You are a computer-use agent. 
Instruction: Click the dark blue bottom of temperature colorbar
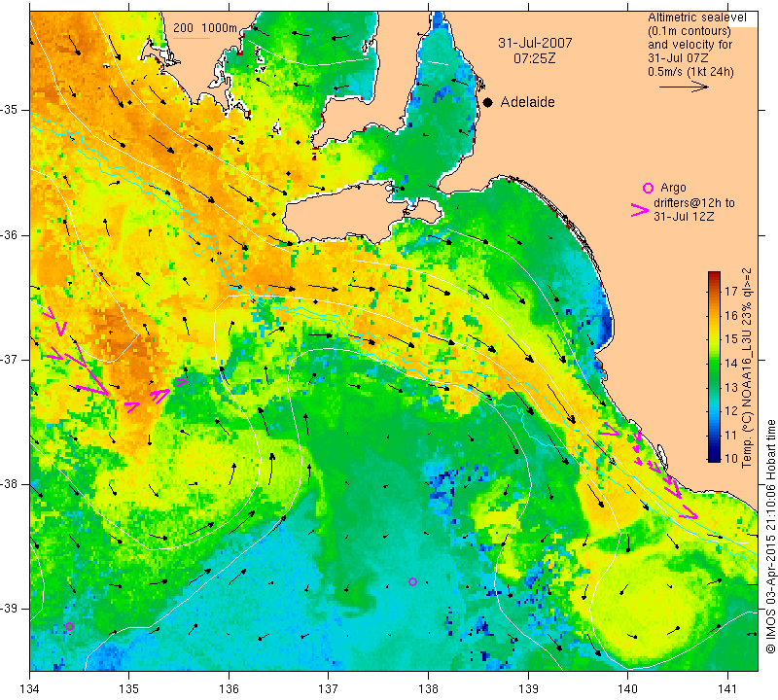(x=714, y=457)
